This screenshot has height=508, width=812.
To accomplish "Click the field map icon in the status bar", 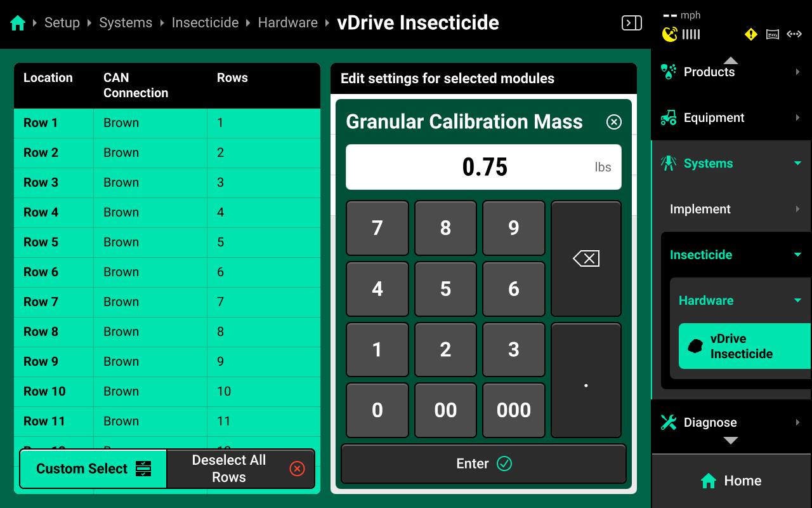I will click(x=773, y=34).
